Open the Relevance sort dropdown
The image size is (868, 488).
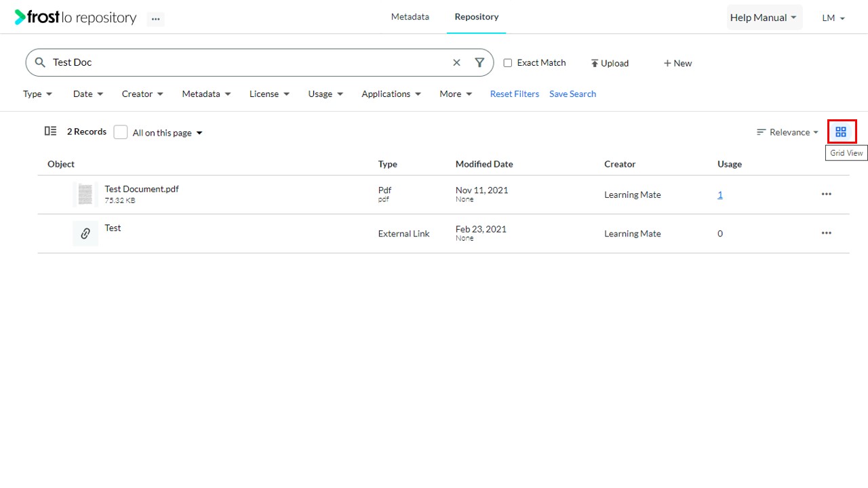787,132
